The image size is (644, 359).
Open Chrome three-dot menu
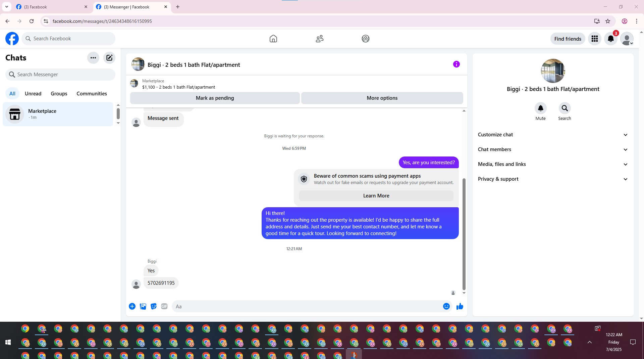637,21
